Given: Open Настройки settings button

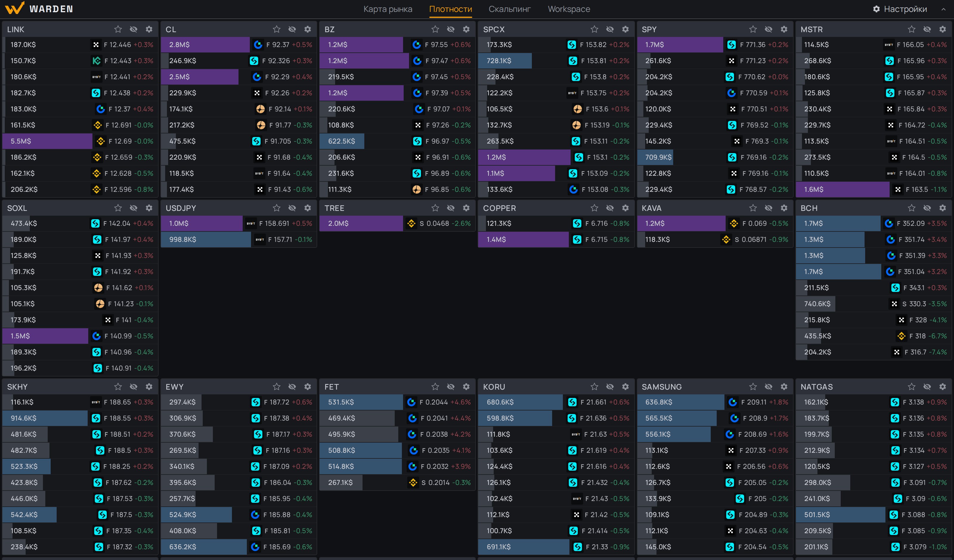Looking at the screenshot, I should pos(900,9).
